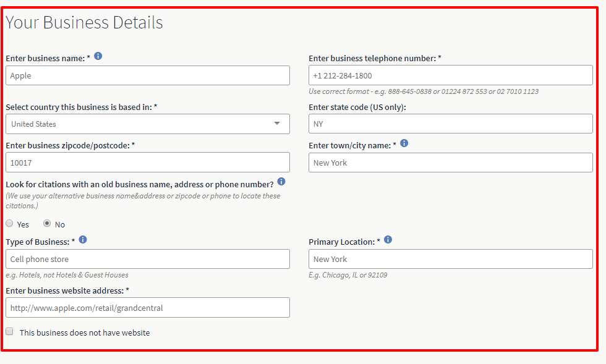Click the country dropdown arrow

point(277,124)
